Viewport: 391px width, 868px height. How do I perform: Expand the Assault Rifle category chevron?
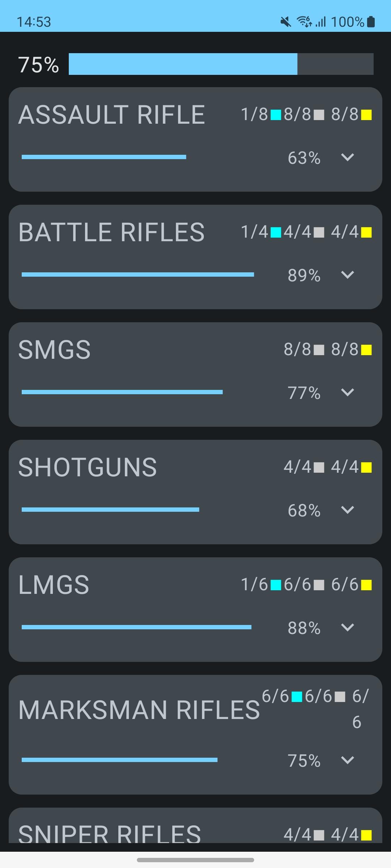point(348,157)
